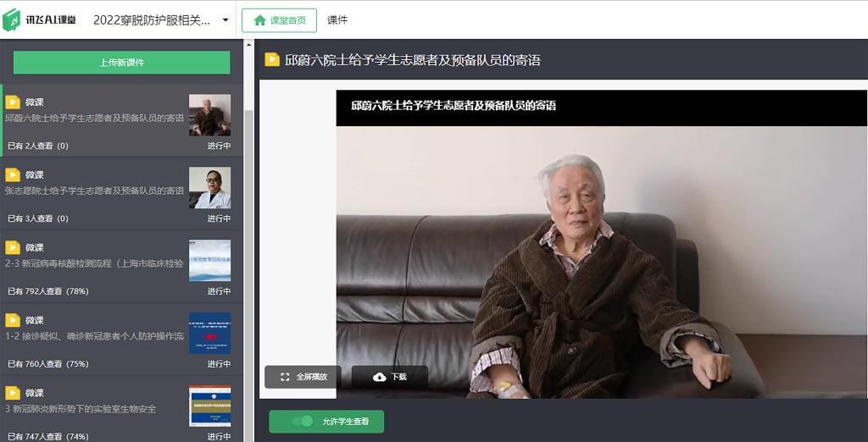Toggle the 允许学生查看 switch
The height and width of the screenshot is (442, 868).
tap(302, 421)
